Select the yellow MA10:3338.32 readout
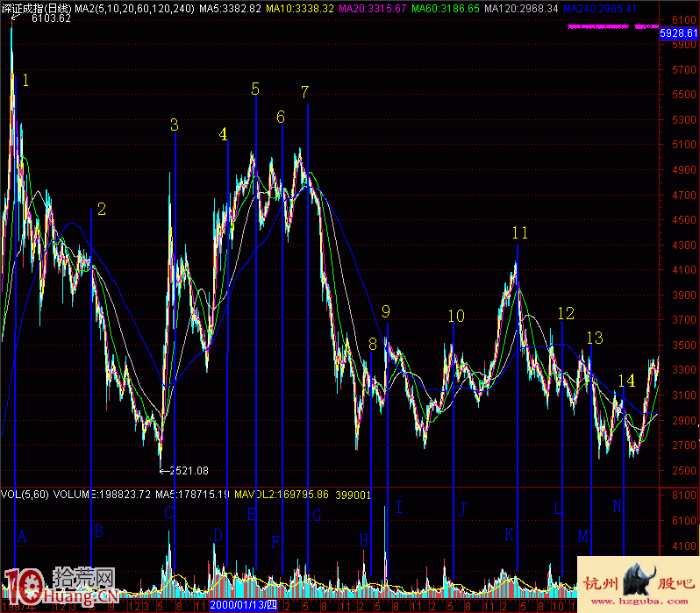Image resolution: width=700 pixels, height=613 pixels. pyautogui.click(x=299, y=8)
